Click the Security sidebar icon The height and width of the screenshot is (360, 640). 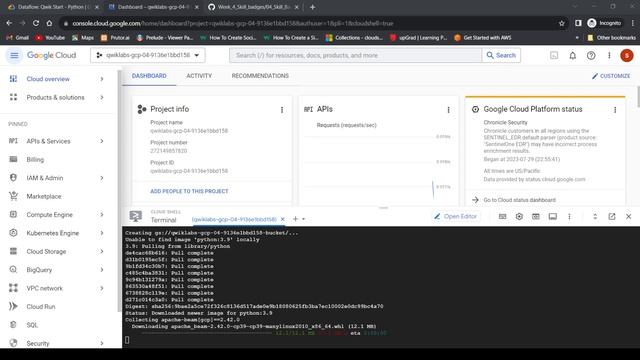(x=13, y=343)
